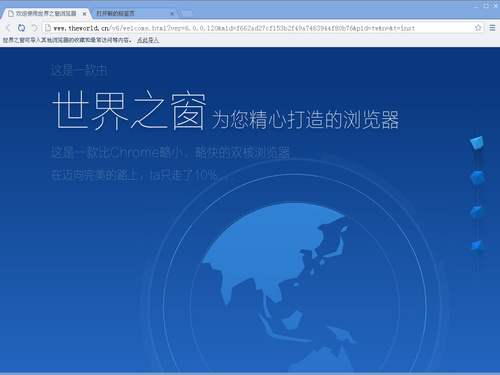Click the 为您精心打造的浏览器 subtitle

click(x=305, y=119)
